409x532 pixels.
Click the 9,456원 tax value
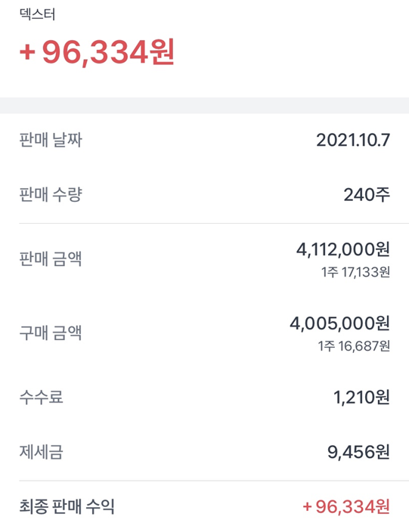tap(358, 452)
